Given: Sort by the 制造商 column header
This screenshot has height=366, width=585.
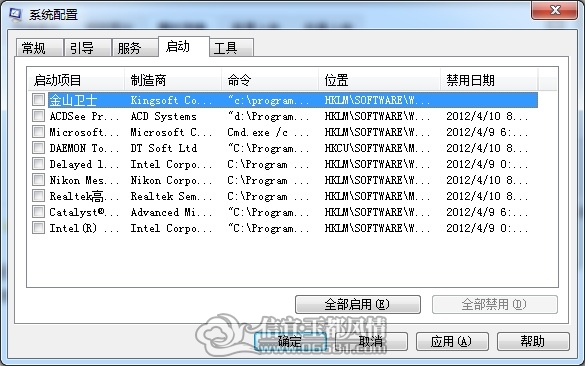Looking at the screenshot, I should 173,79.
